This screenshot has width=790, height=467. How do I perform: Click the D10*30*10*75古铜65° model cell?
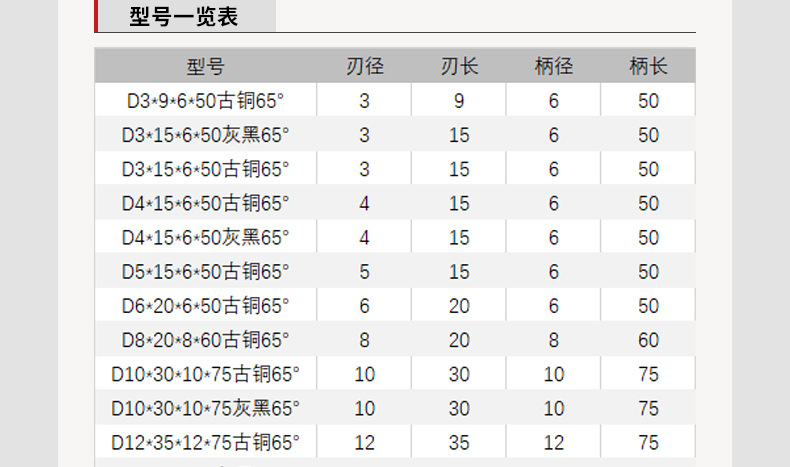coord(206,375)
